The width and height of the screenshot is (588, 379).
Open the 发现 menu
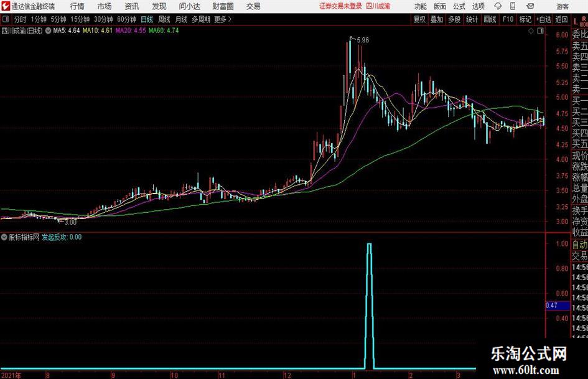click(159, 6)
